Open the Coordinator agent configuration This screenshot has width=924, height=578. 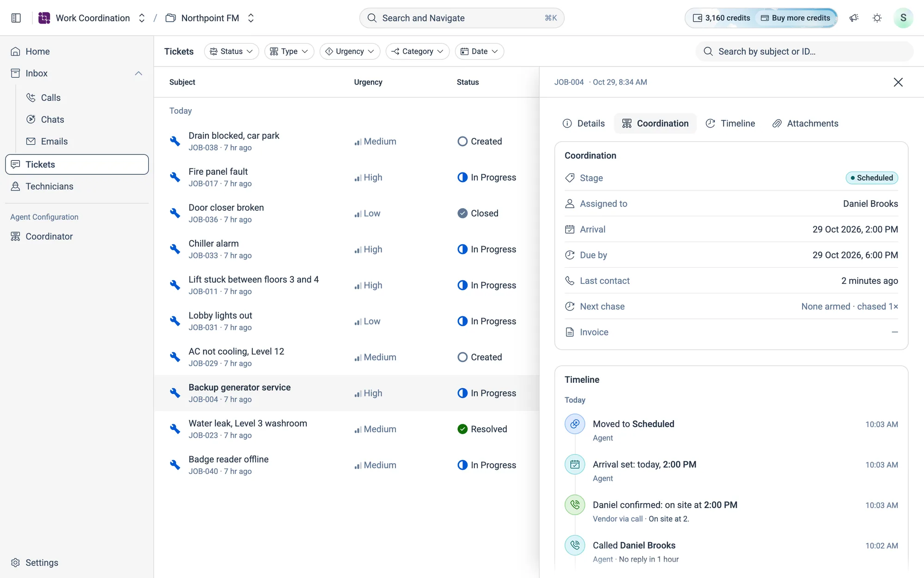click(x=77, y=236)
